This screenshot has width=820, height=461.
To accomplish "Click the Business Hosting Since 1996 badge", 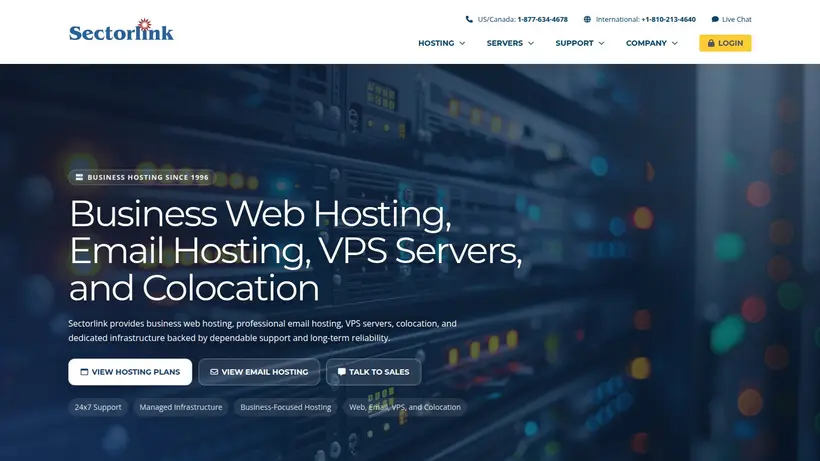I will tap(142, 177).
